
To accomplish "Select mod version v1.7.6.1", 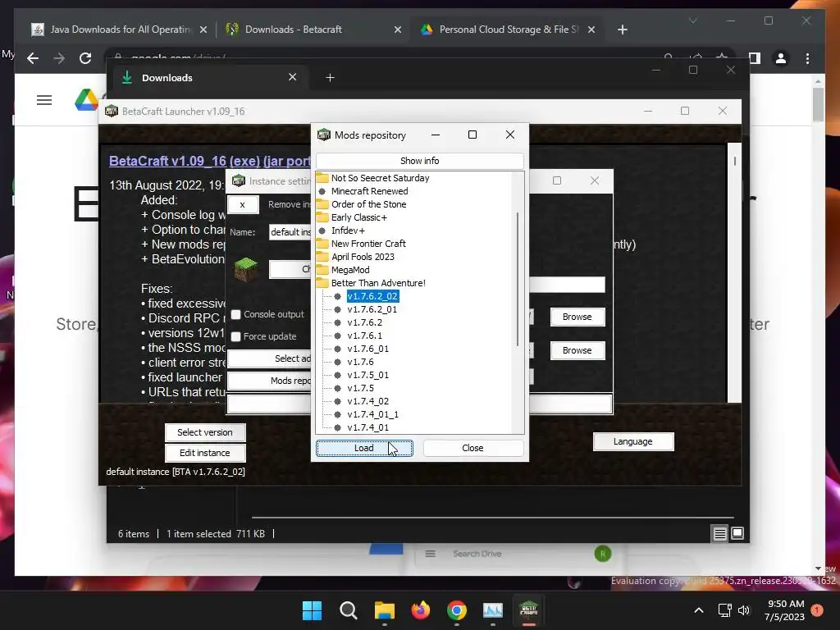I will click(x=365, y=336).
